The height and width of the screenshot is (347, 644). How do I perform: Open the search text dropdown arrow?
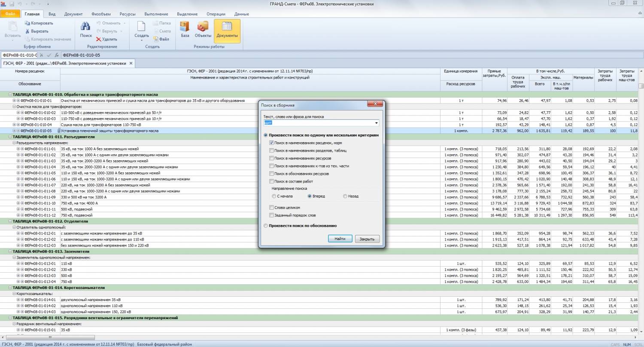point(377,123)
